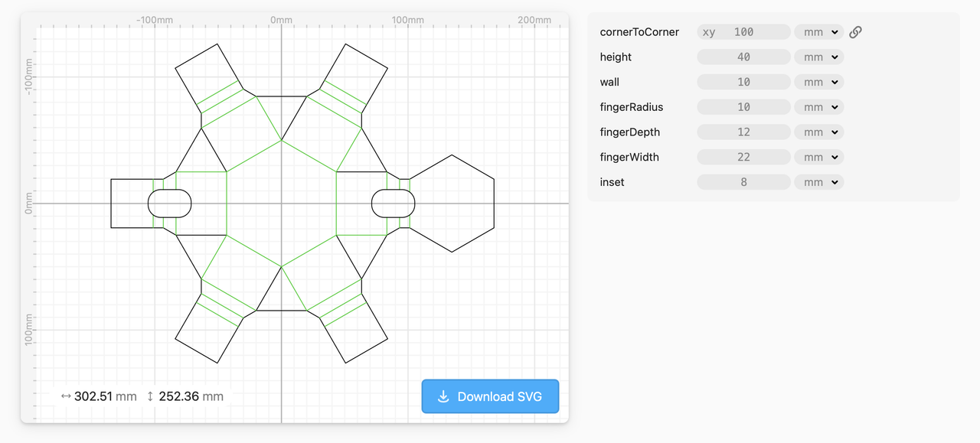Click the left rounded finger slot shape
The height and width of the screenshot is (443, 980).
tap(169, 204)
